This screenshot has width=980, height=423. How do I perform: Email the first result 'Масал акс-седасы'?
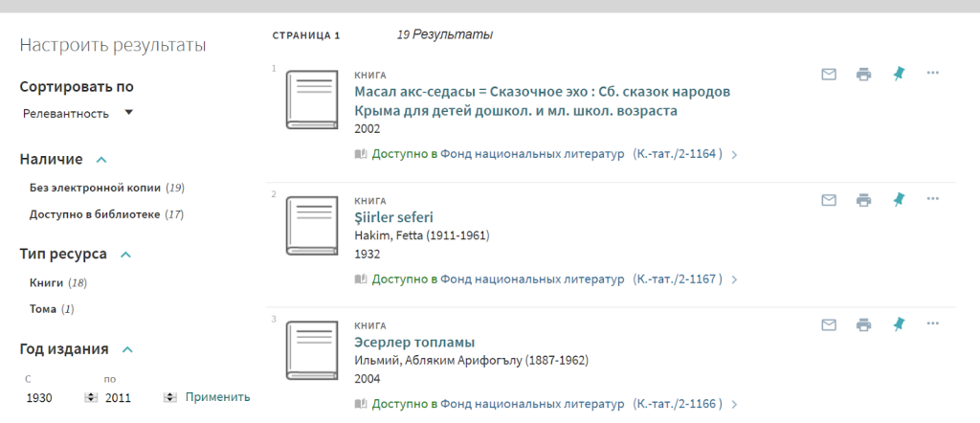829,75
